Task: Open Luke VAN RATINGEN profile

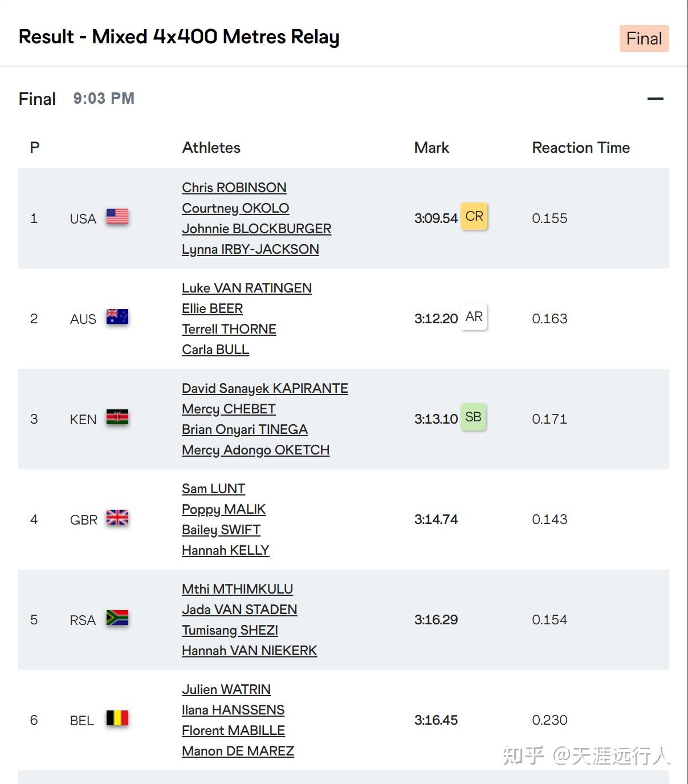Action: pos(247,288)
